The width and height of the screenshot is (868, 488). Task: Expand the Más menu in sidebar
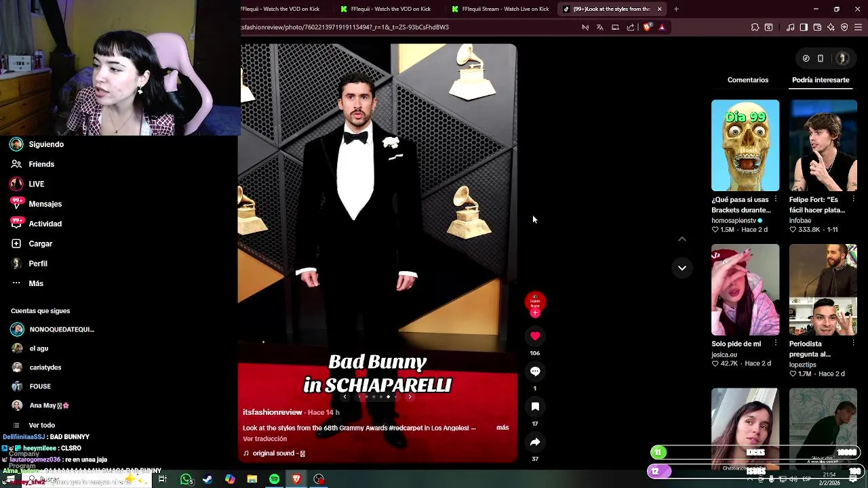point(28,283)
